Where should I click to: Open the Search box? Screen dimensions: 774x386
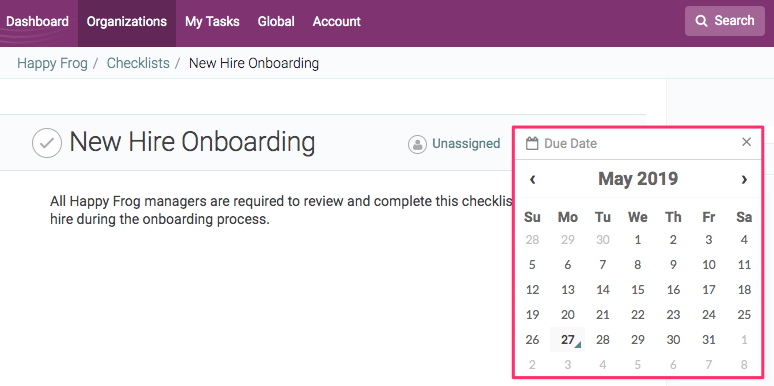pos(725,21)
